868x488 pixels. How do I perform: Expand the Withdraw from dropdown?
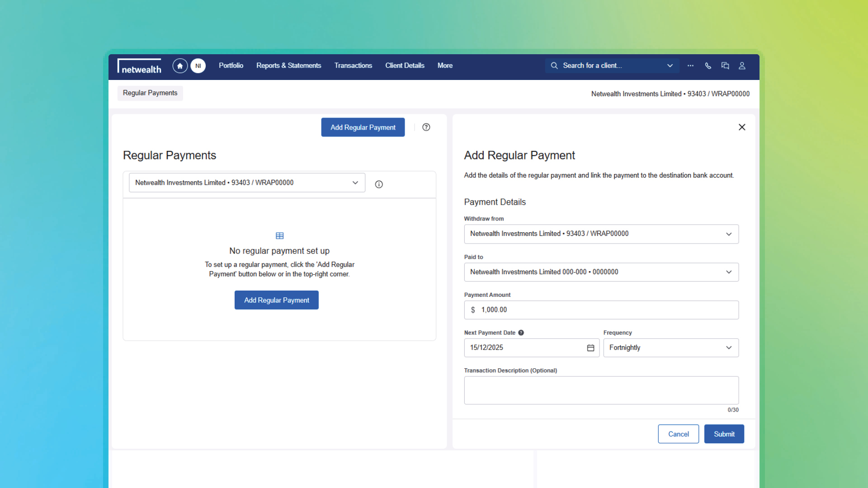tap(601, 234)
